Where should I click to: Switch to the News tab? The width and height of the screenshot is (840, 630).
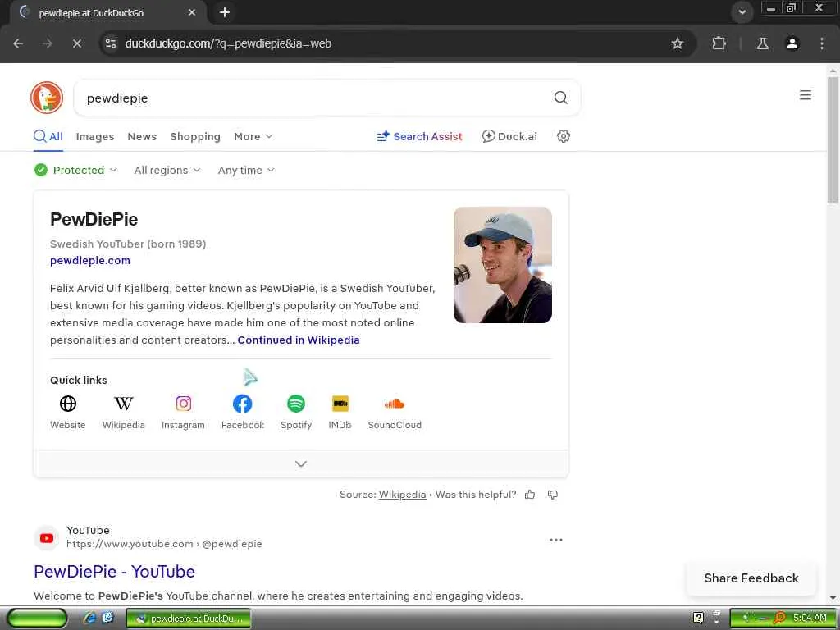(142, 137)
